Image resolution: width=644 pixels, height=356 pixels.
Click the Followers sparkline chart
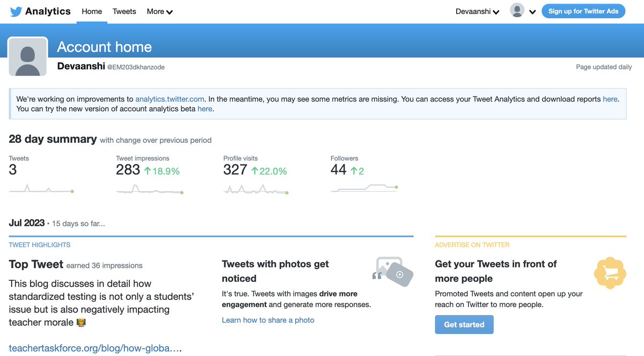click(x=364, y=188)
